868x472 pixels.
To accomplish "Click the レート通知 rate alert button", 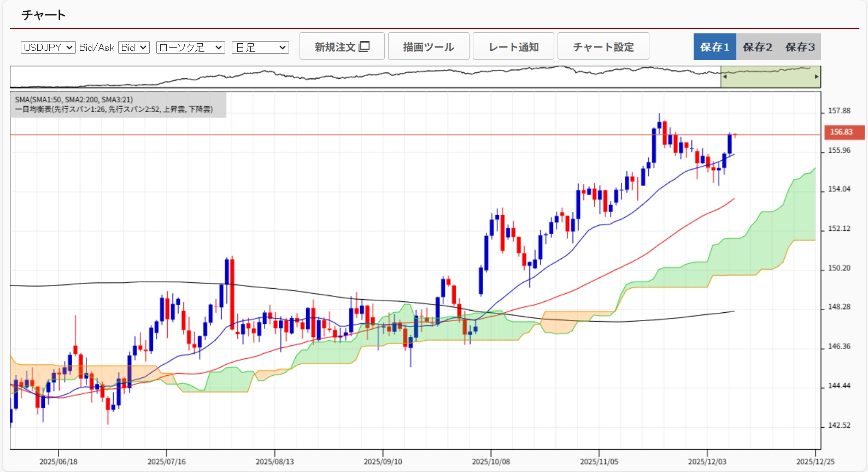I will click(x=513, y=46).
